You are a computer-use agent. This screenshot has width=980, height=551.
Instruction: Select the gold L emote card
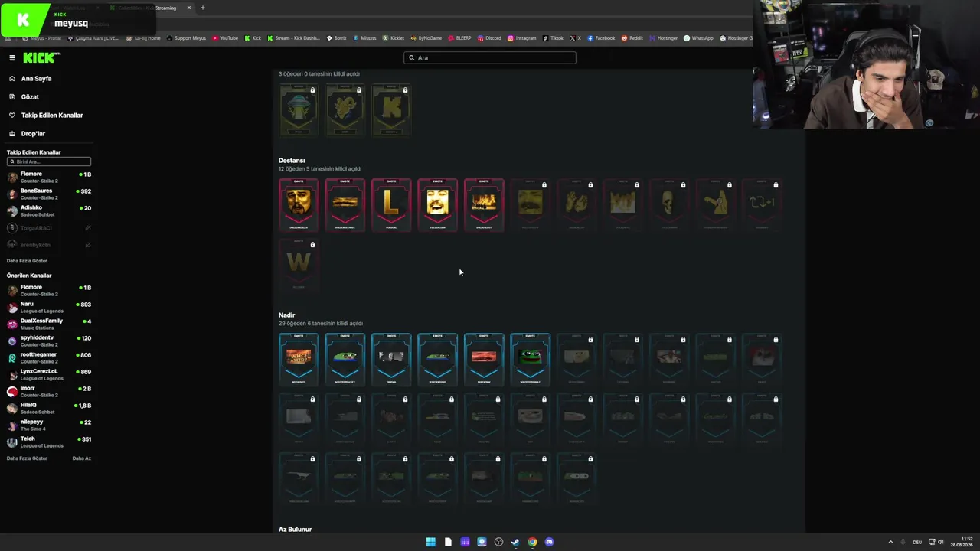coord(391,204)
